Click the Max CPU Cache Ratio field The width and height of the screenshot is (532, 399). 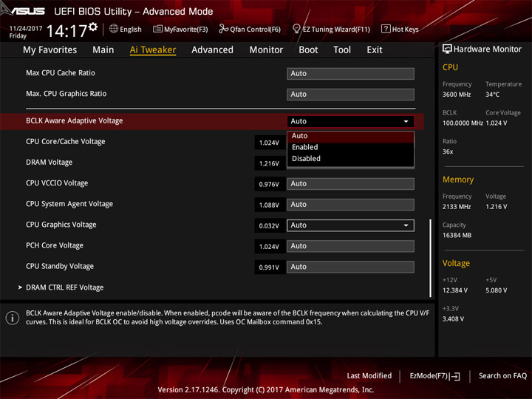click(350, 74)
